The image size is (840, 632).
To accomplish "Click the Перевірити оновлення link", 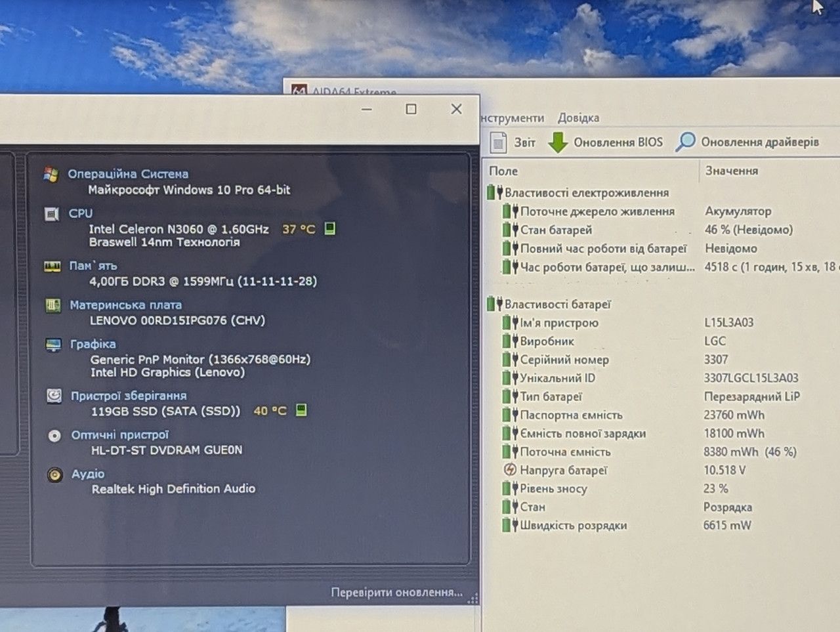I will [396, 593].
